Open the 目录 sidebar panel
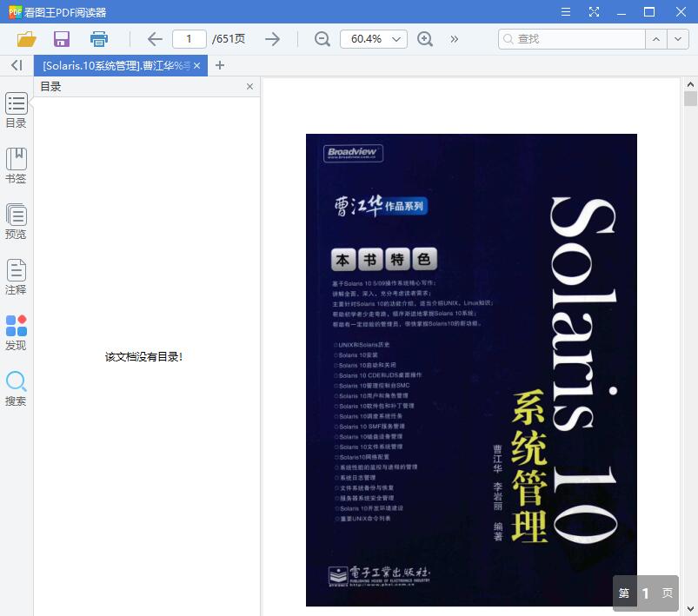 (x=16, y=110)
